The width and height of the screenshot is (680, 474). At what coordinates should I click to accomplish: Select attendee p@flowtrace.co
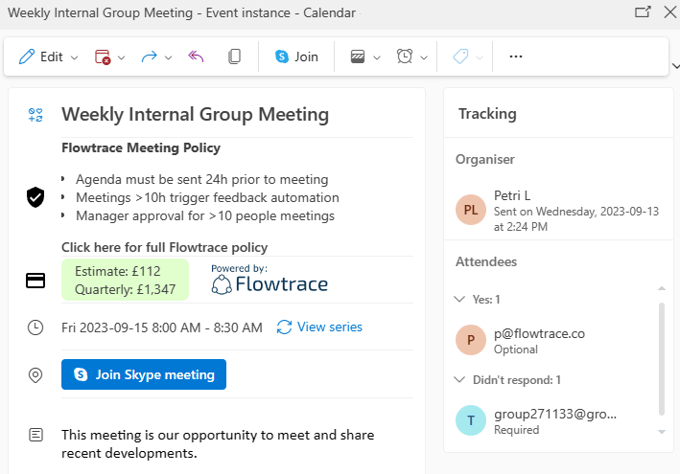pyautogui.click(x=539, y=333)
